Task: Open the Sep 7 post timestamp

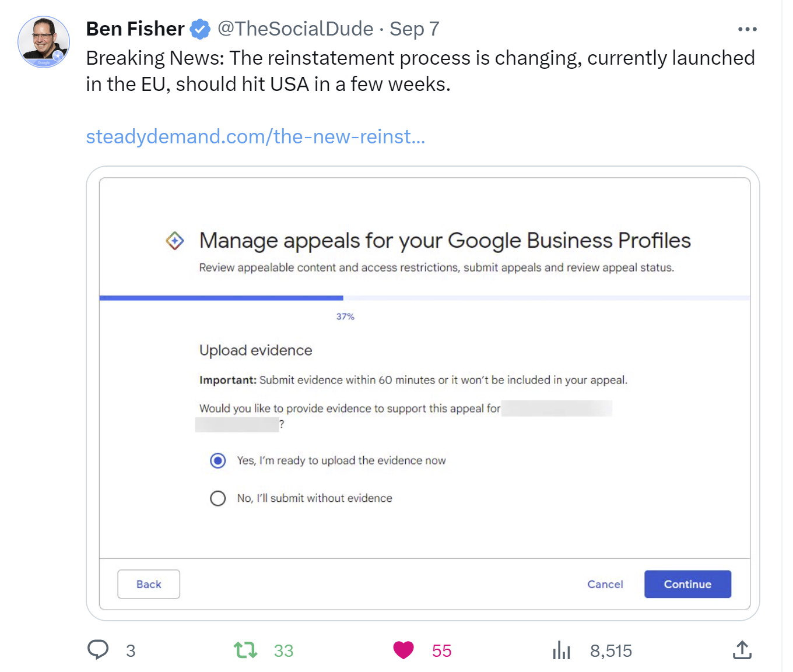Action: tap(414, 29)
